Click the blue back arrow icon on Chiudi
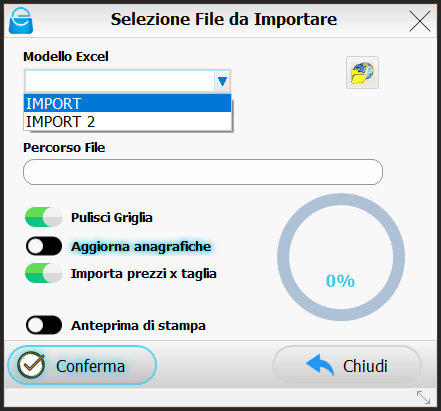Screen dimensions: 441x411 tap(320, 365)
